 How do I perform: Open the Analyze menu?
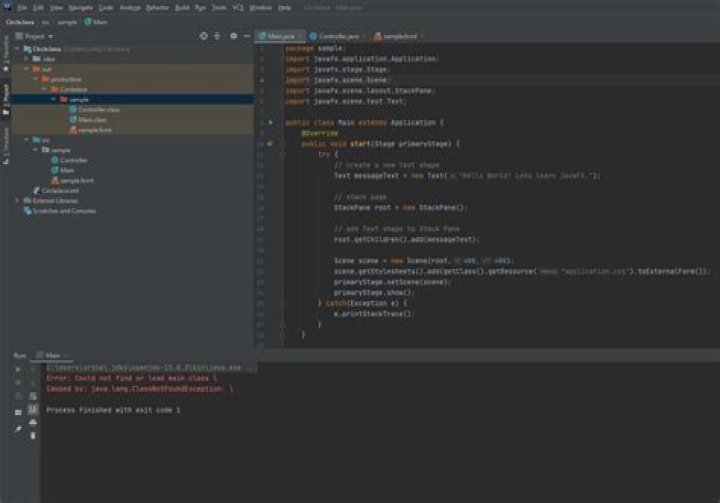[x=130, y=8]
